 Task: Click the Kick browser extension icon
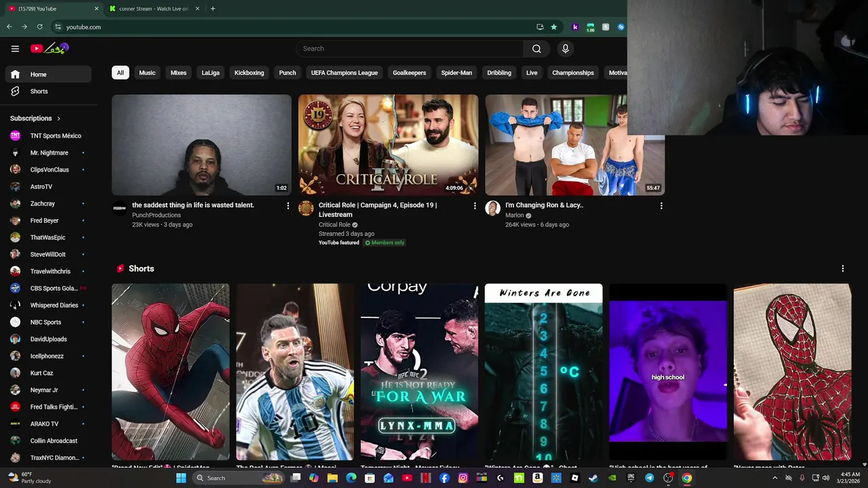pyautogui.click(x=575, y=27)
